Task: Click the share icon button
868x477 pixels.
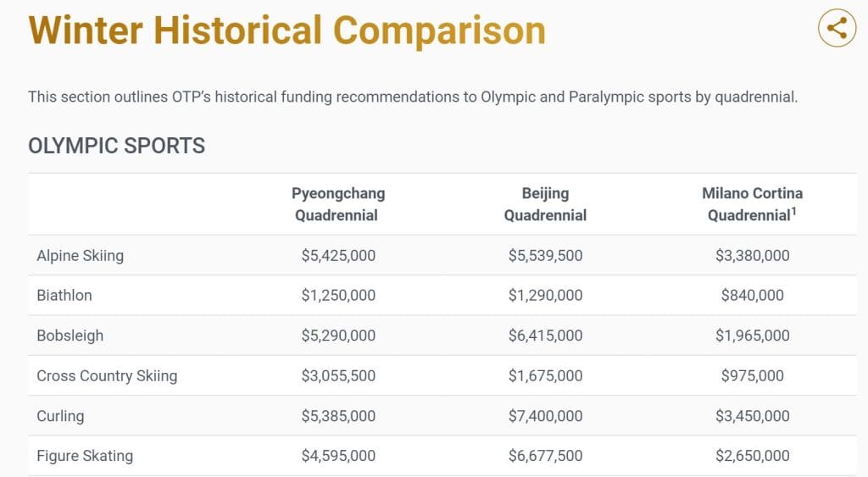Action: pos(837,28)
